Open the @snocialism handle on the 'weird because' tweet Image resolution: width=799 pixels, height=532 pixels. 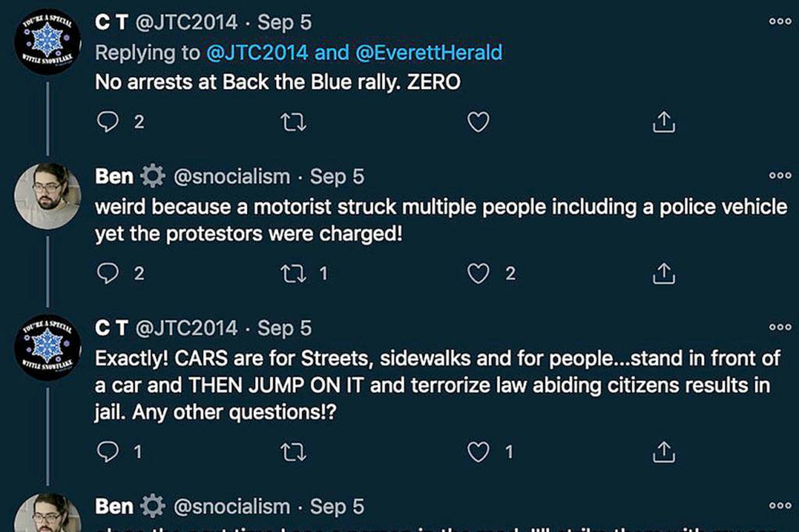pyautogui.click(x=232, y=177)
